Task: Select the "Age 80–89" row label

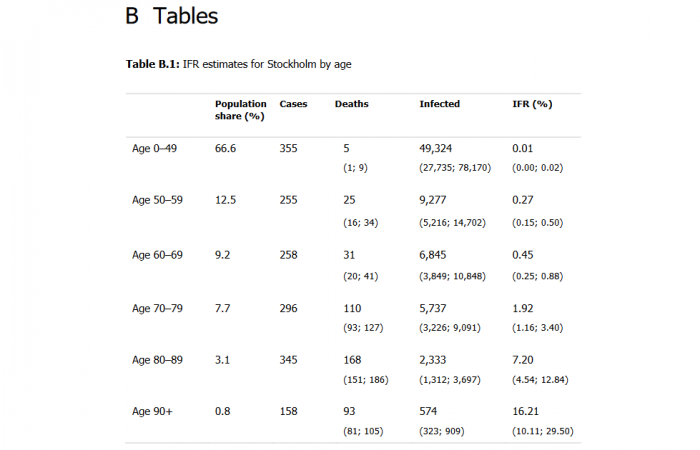Action: point(158,357)
